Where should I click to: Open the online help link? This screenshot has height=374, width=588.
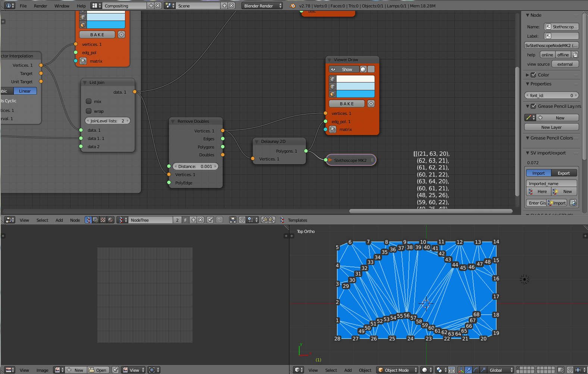pyautogui.click(x=547, y=55)
